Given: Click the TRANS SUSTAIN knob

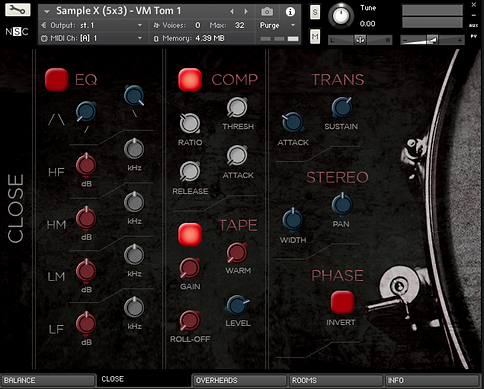Looking at the screenshot, I should point(342,108).
